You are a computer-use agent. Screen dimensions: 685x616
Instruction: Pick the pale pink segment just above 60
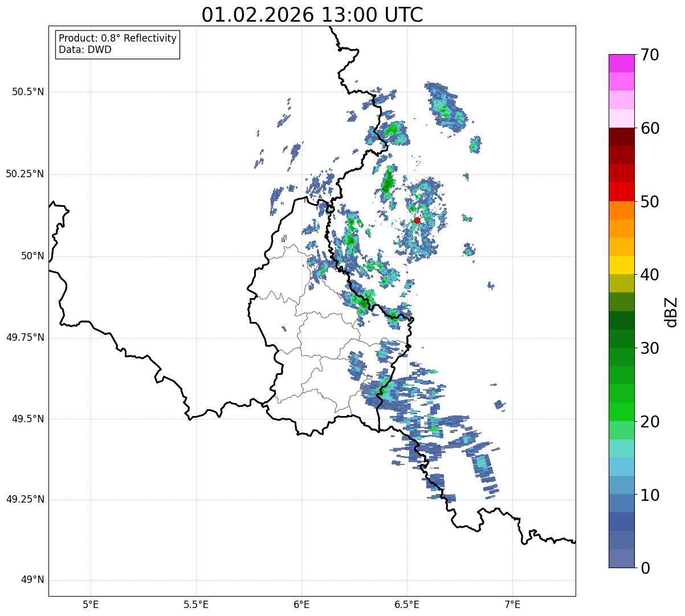pos(621,119)
